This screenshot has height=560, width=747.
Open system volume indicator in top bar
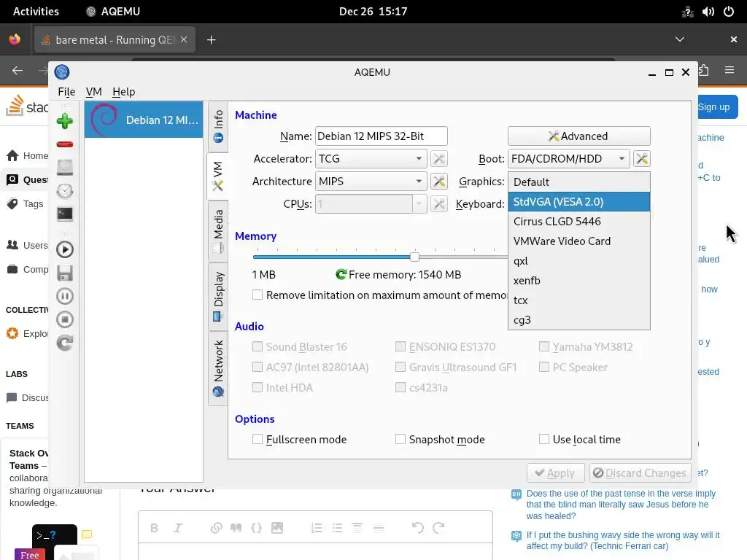pyautogui.click(x=708, y=12)
